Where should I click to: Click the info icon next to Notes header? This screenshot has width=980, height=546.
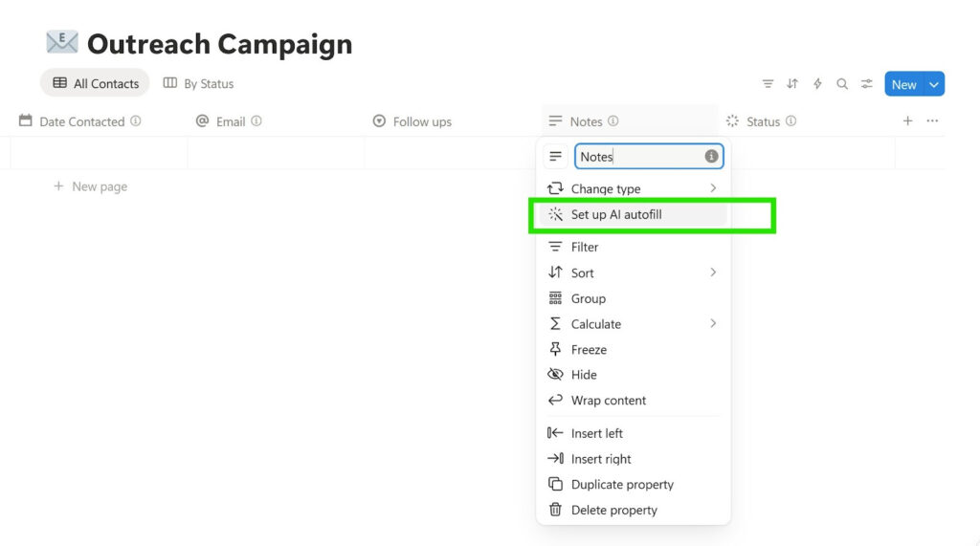(613, 121)
